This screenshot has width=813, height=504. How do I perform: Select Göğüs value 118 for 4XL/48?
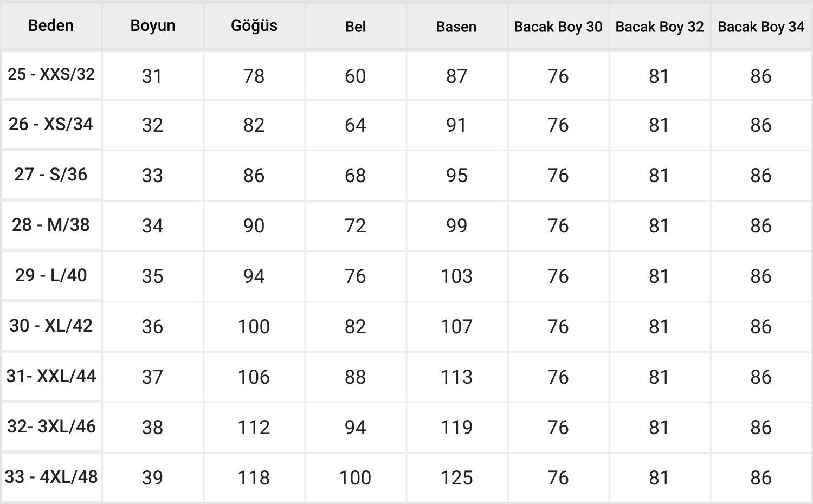[x=254, y=478]
